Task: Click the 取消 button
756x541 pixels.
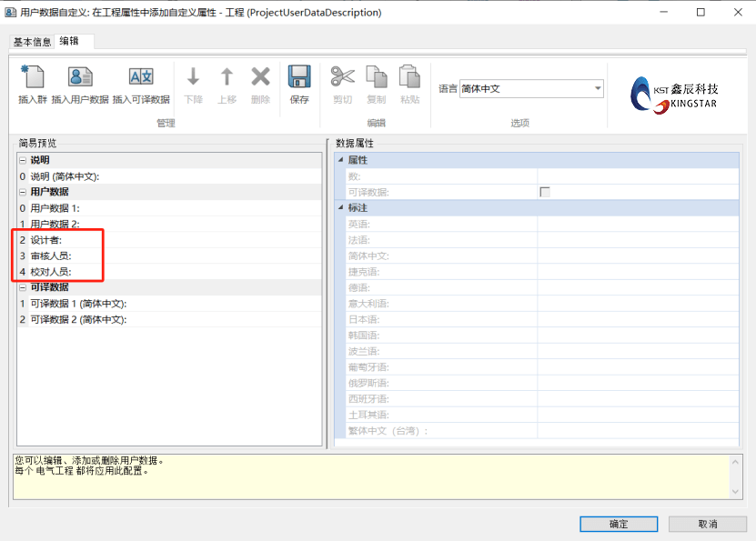Action: coord(707,524)
